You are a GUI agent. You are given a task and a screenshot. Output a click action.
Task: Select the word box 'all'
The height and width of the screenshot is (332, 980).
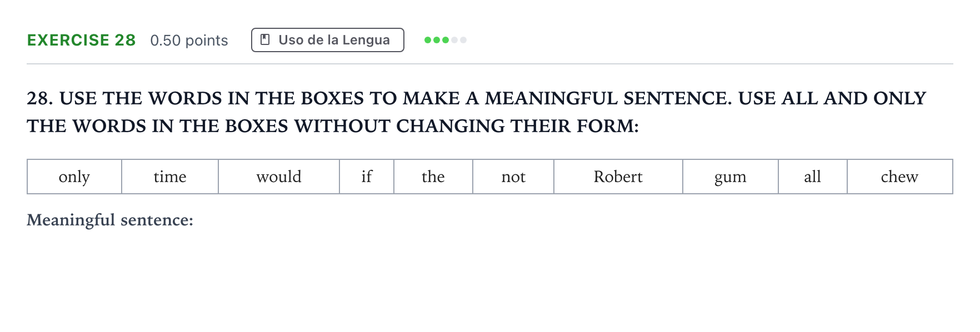[x=813, y=177]
